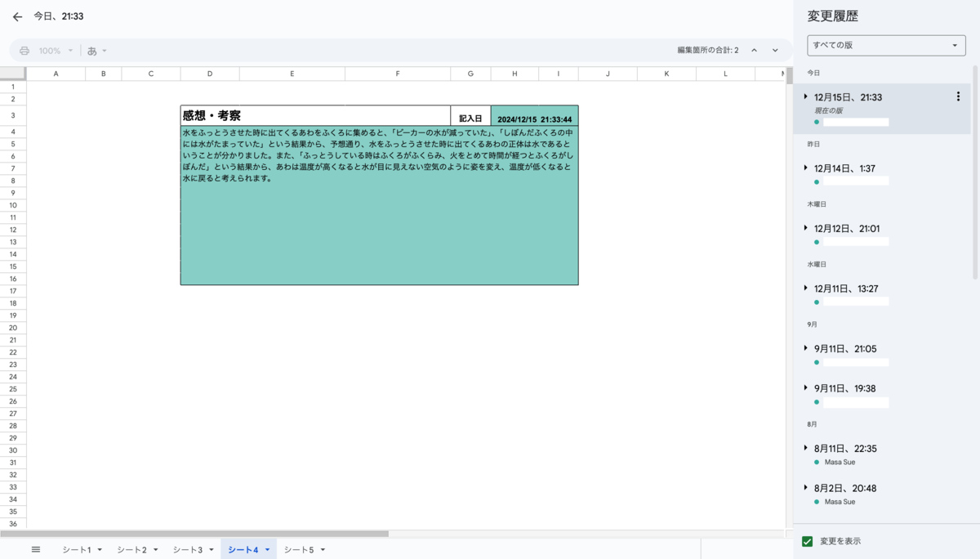Open the 100% zoom dropdown
The width and height of the screenshot is (980, 559).
pyautogui.click(x=56, y=51)
